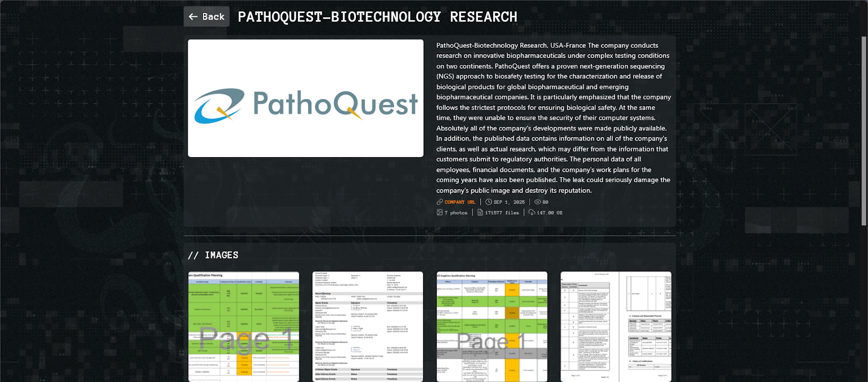868x382 pixels.
Task: Click the eye views icon beside 80
Action: pyautogui.click(x=538, y=202)
